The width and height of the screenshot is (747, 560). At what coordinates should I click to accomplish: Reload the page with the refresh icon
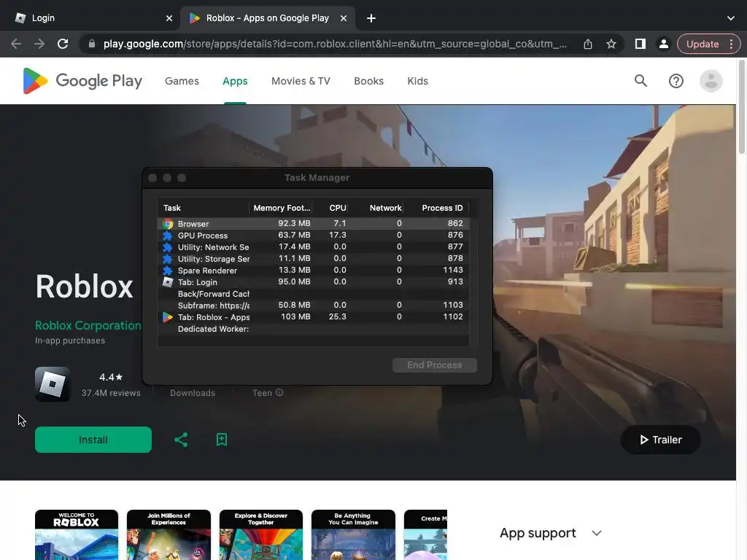point(63,44)
